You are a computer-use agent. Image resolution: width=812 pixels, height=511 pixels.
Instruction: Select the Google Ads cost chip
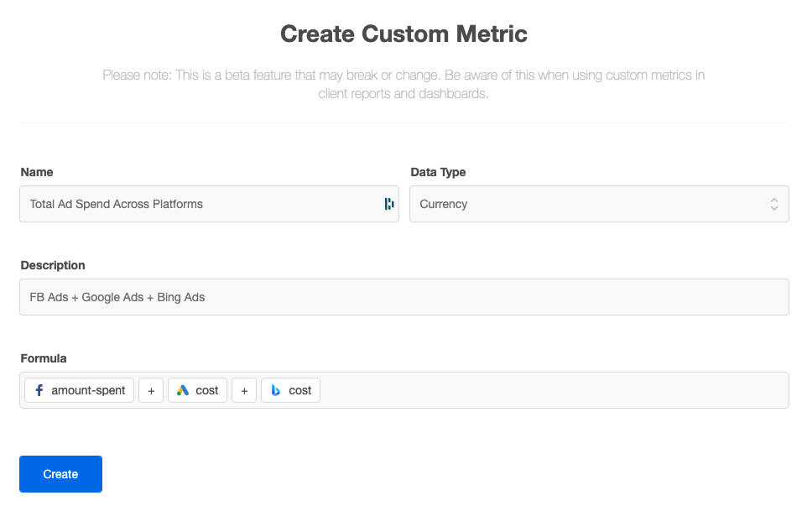197,389
